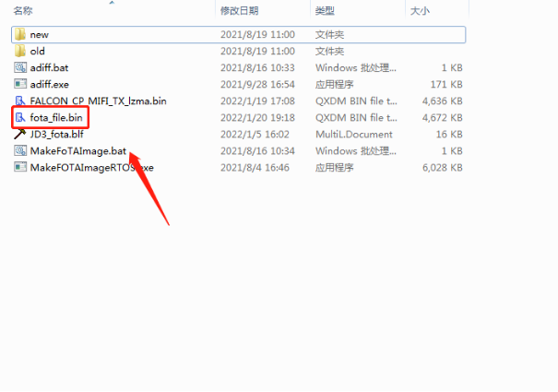
Task: Click the FALCON_CP_MIFI_TX_lzma.bin file icon
Action: click(x=20, y=101)
